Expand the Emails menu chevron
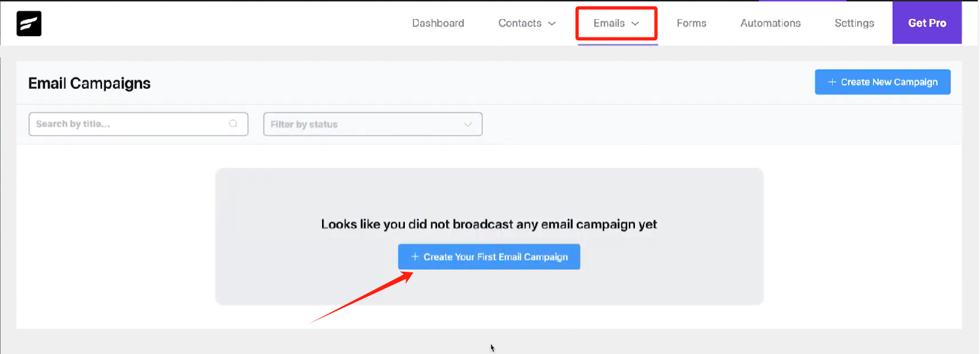The image size is (980, 354). (635, 24)
